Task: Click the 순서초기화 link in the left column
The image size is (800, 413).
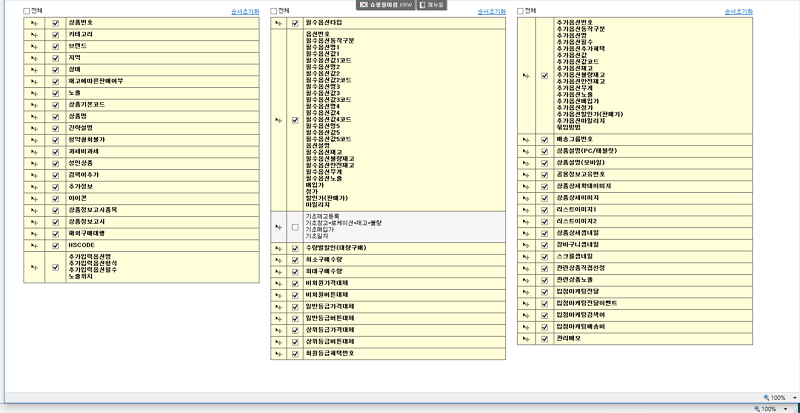Action: pos(244,11)
